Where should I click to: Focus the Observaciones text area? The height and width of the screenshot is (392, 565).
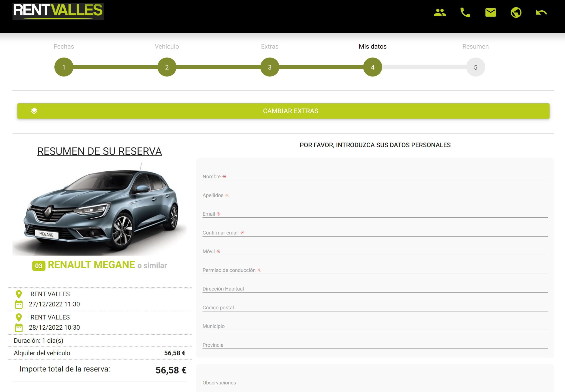coord(375,383)
